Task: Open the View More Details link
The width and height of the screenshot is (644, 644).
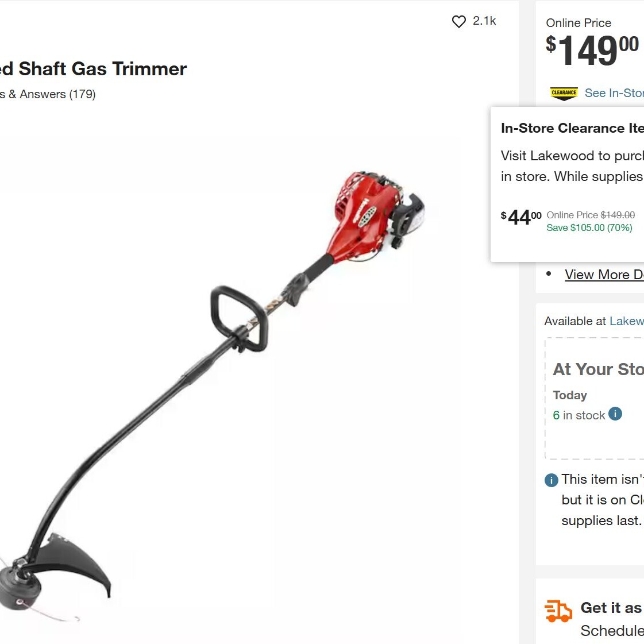Action: 604,275
